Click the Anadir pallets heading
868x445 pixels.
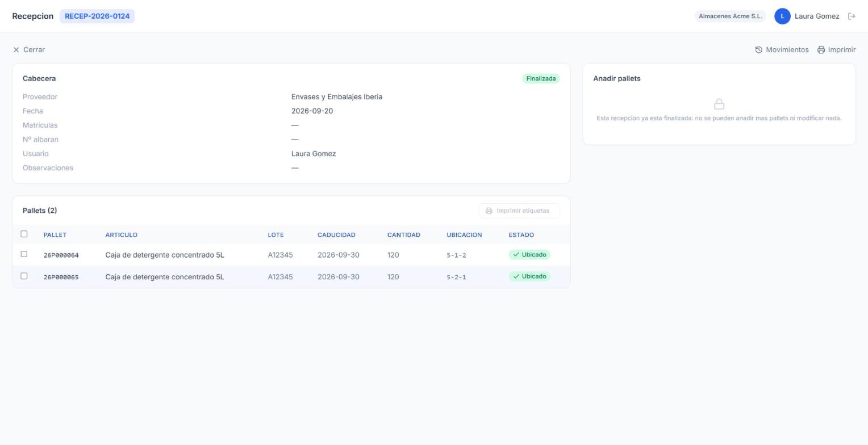coord(617,79)
